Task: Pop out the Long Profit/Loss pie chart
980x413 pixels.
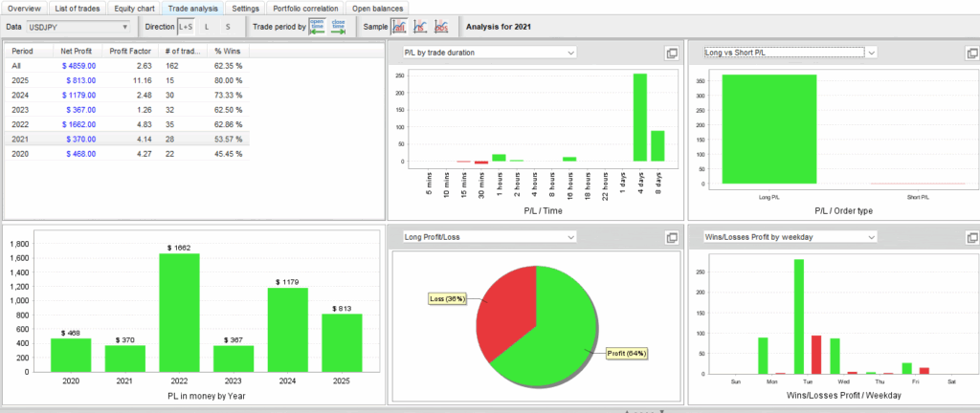Action: click(x=671, y=237)
